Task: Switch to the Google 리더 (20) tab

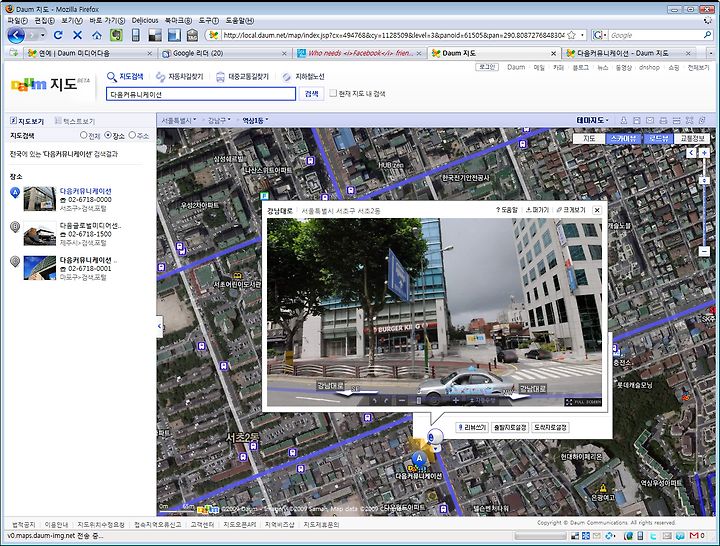Action: pos(225,53)
